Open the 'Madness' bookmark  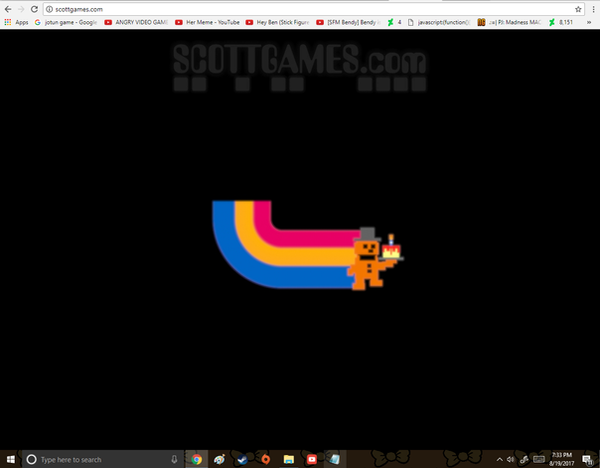[x=509, y=22]
